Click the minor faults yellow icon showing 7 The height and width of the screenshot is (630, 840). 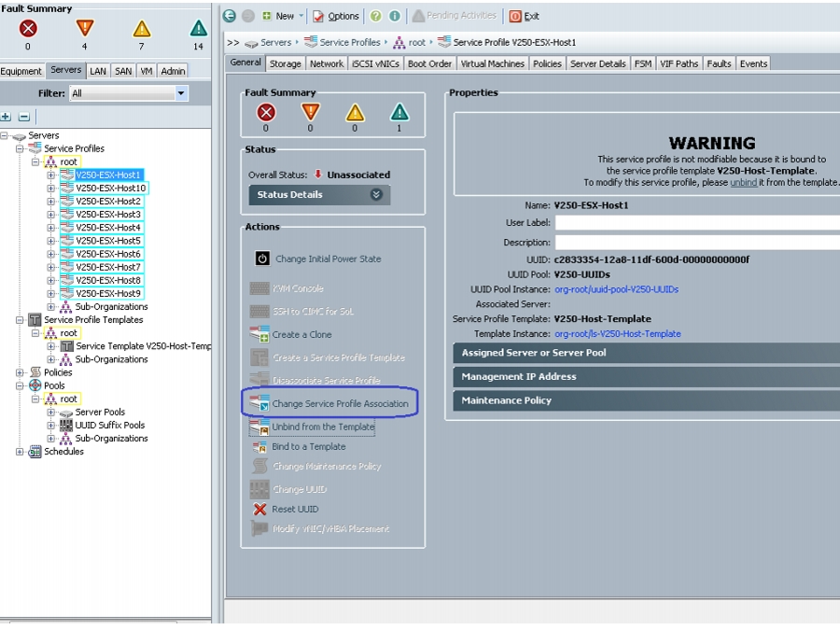pos(142,28)
